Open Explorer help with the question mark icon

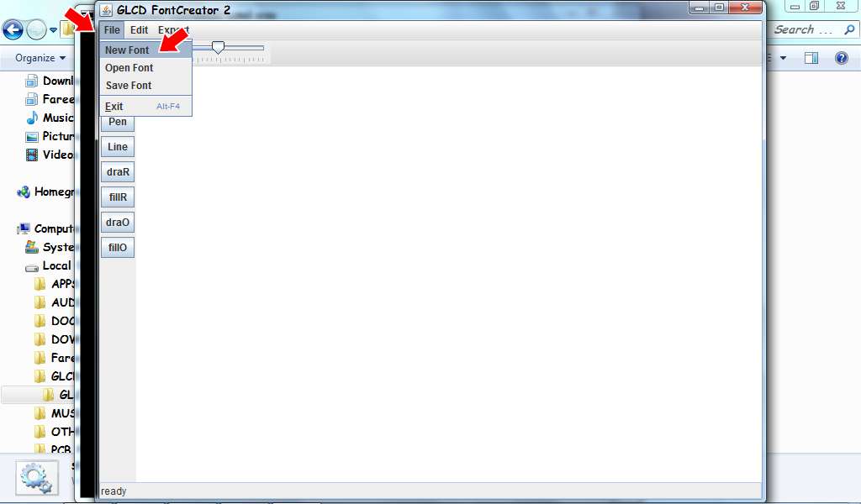[x=840, y=57]
